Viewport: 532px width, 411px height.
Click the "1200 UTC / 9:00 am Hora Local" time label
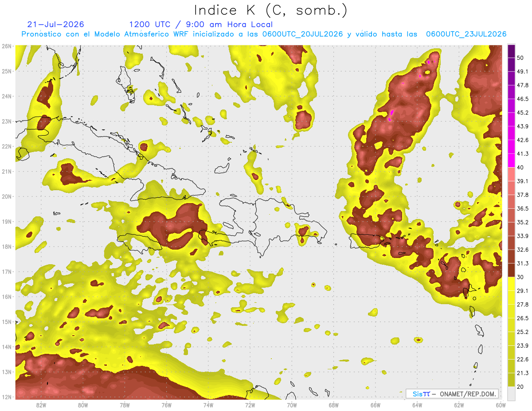pyautogui.click(x=201, y=24)
